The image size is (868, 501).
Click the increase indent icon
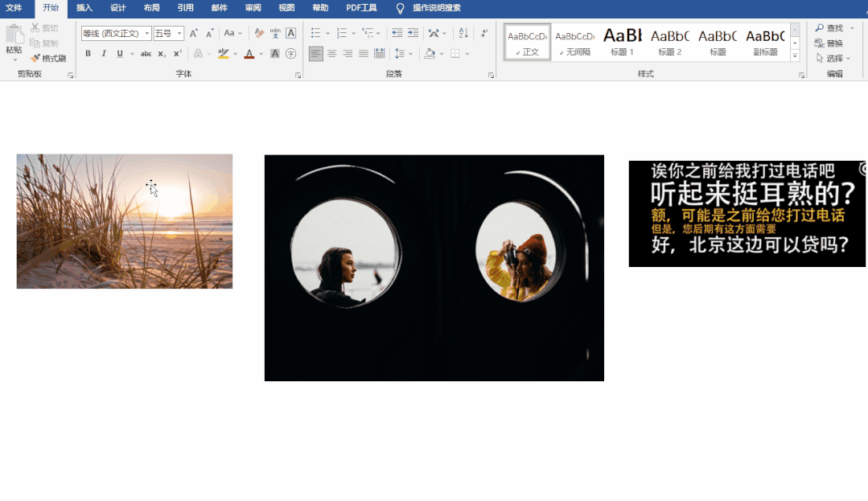413,33
